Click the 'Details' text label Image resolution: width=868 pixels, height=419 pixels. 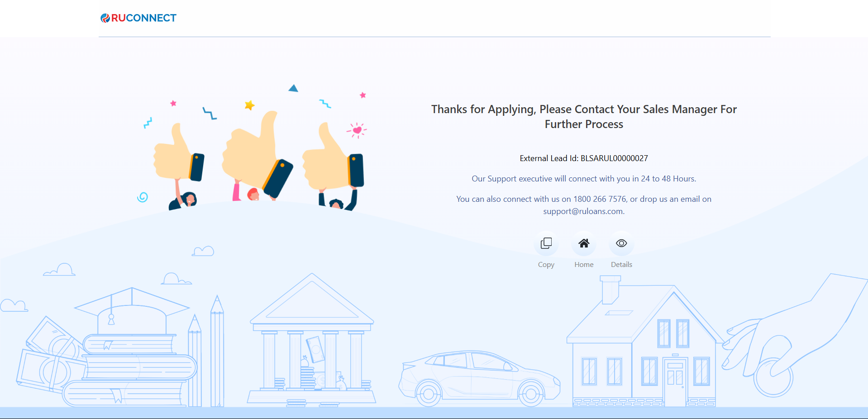point(621,265)
